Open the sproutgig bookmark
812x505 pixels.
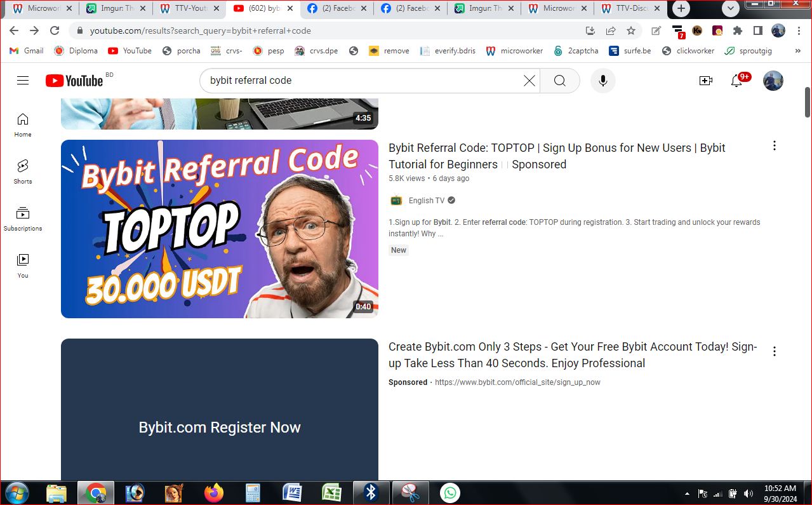pyautogui.click(x=749, y=51)
